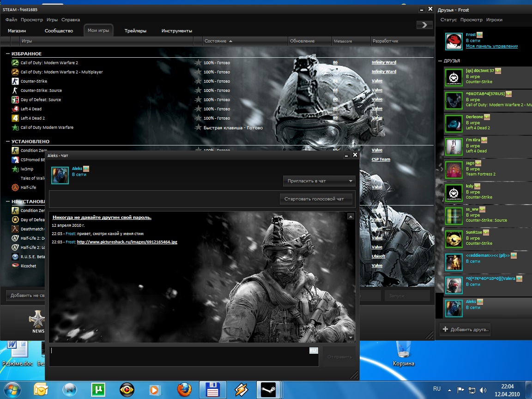The height and width of the screenshot is (399, 532).
Task: Open Корзина recycle bin on desktop
Action: click(404, 354)
